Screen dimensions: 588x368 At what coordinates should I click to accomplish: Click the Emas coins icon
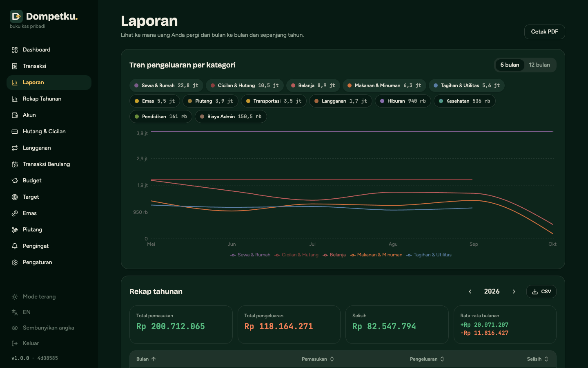pos(15,213)
